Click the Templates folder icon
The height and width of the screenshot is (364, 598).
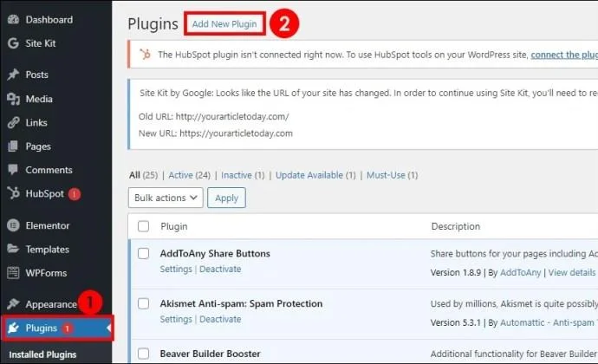coord(13,249)
